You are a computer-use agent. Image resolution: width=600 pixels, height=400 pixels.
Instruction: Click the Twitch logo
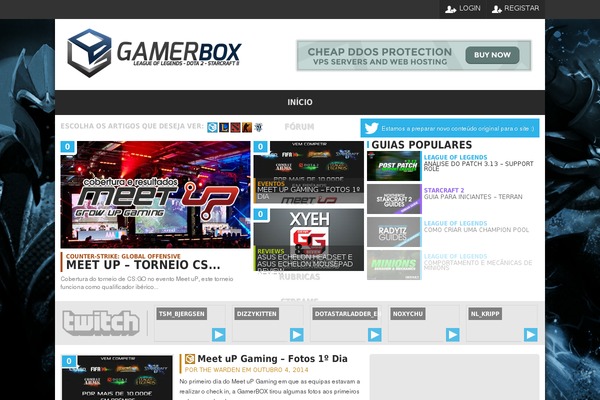pyautogui.click(x=101, y=323)
